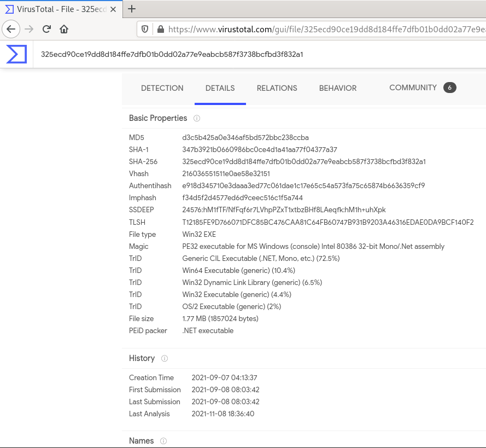Viewport: 486px width, 448px height.
Task: Click the Vhash value 216036551511e0ae58e32151
Action: pyautogui.click(x=226, y=173)
